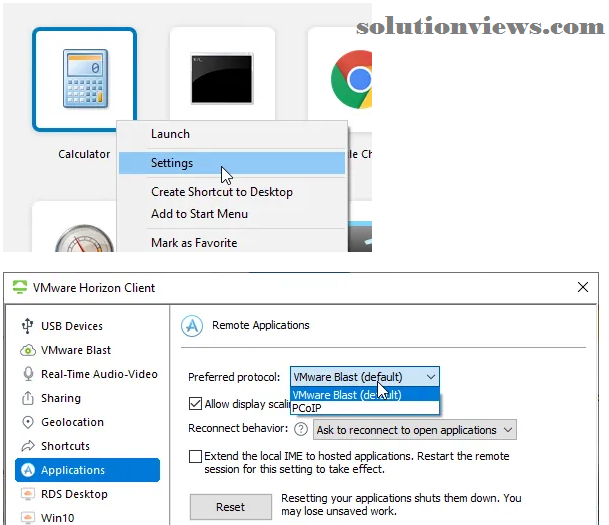Choose Create Shortcut to Desktop
Viewport: 609px width, 525px height.
point(232,192)
